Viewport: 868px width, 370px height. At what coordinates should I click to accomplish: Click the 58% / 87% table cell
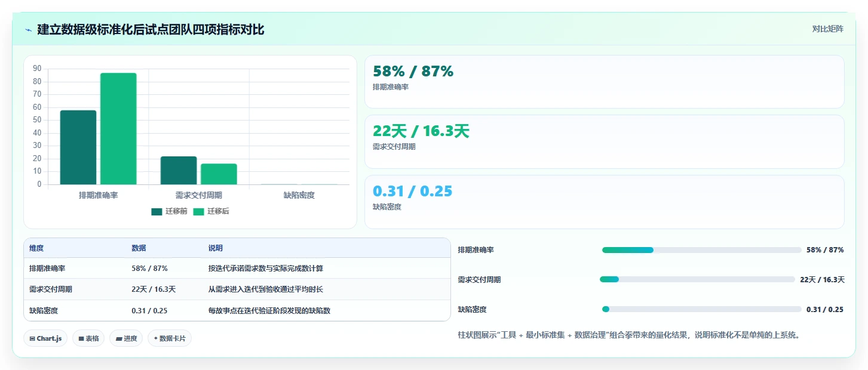click(149, 269)
